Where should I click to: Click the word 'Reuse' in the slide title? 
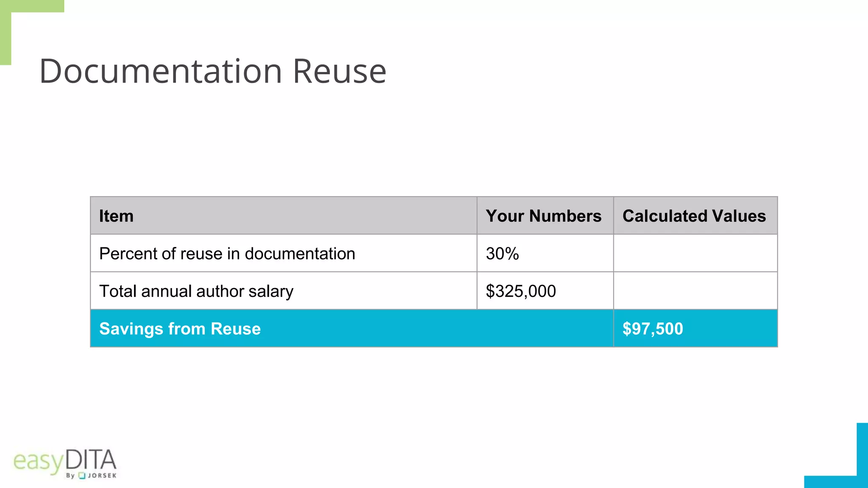coord(339,71)
